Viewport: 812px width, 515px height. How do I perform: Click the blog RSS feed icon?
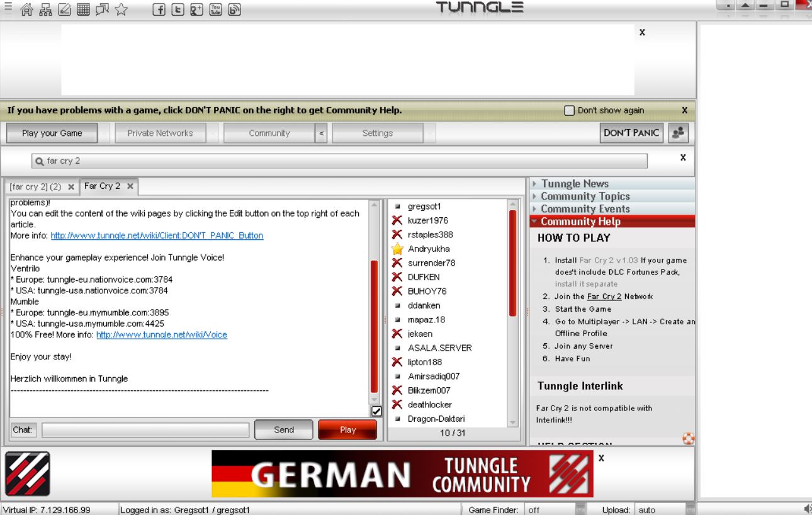234,11
